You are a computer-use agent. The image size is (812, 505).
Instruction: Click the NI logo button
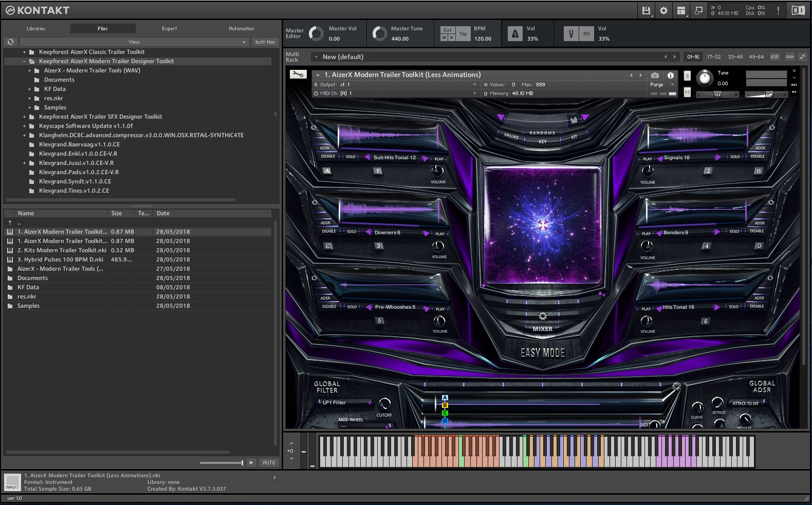[x=798, y=10]
